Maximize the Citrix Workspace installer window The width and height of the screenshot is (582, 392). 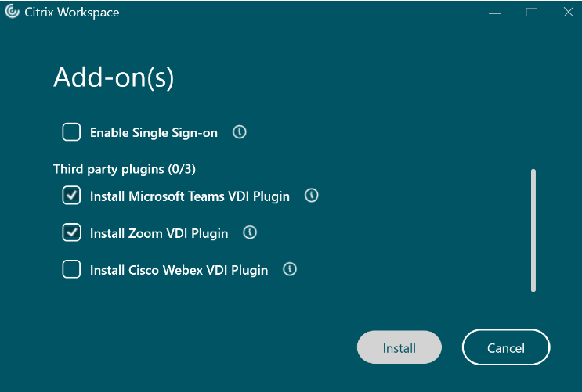click(532, 13)
